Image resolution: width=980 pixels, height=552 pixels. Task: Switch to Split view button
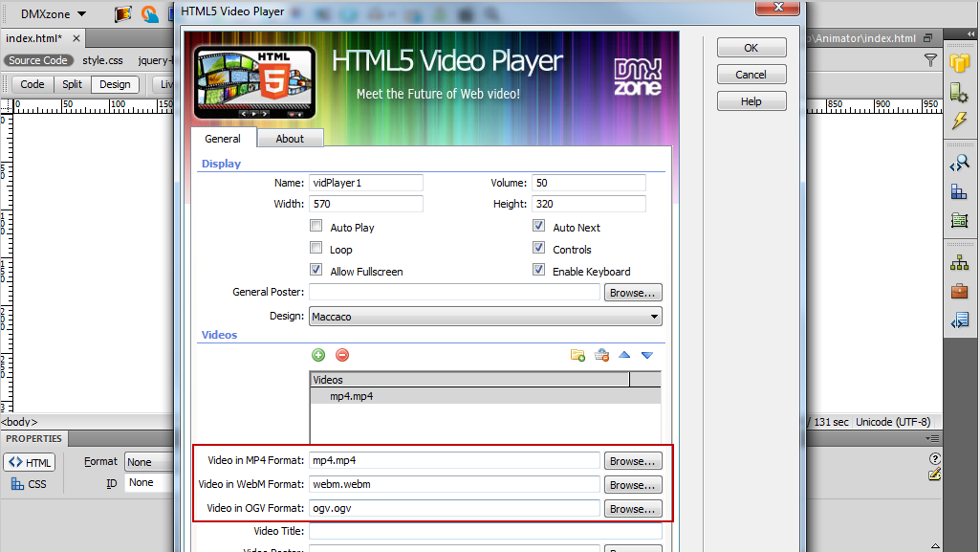pyautogui.click(x=72, y=84)
